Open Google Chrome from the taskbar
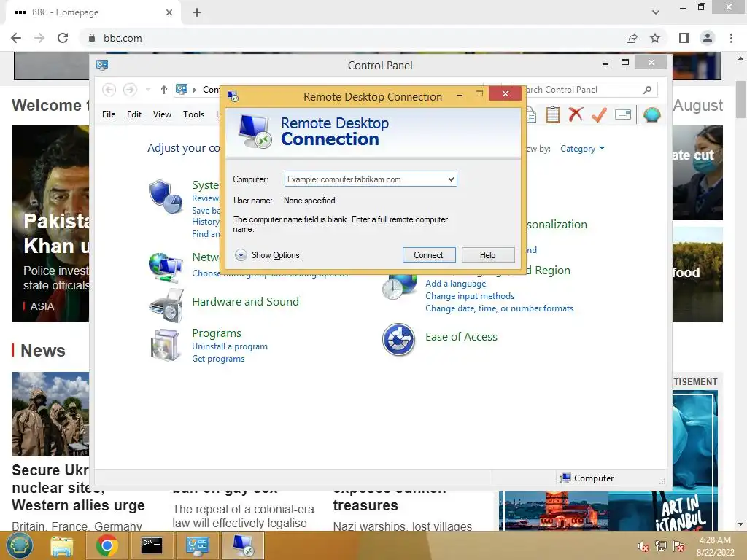This screenshot has width=747, height=560. tap(107, 545)
